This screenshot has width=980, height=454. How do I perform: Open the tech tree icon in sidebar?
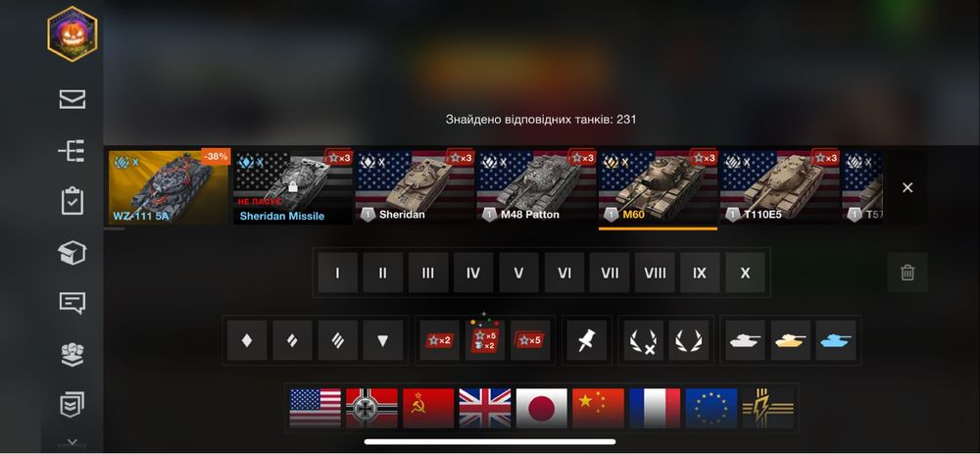click(x=73, y=151)
